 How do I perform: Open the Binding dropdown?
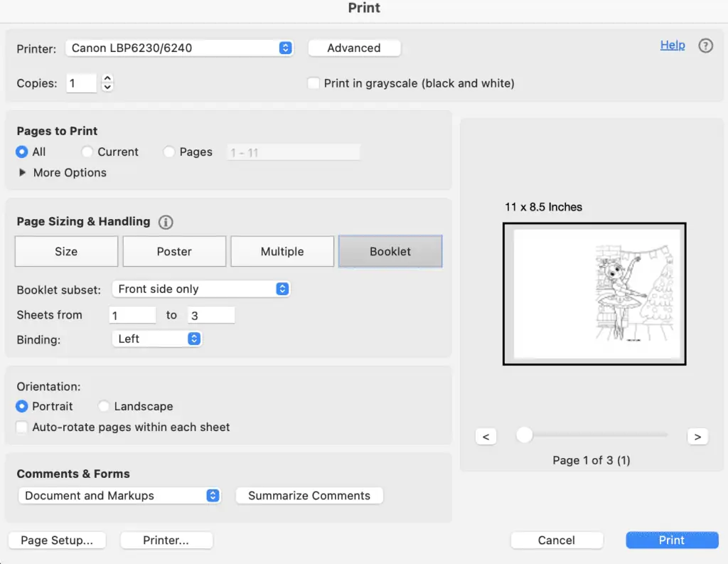(x=157, y=339)
